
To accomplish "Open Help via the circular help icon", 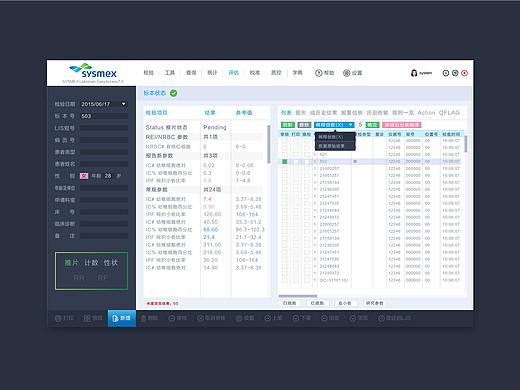I will pos(319,73).
